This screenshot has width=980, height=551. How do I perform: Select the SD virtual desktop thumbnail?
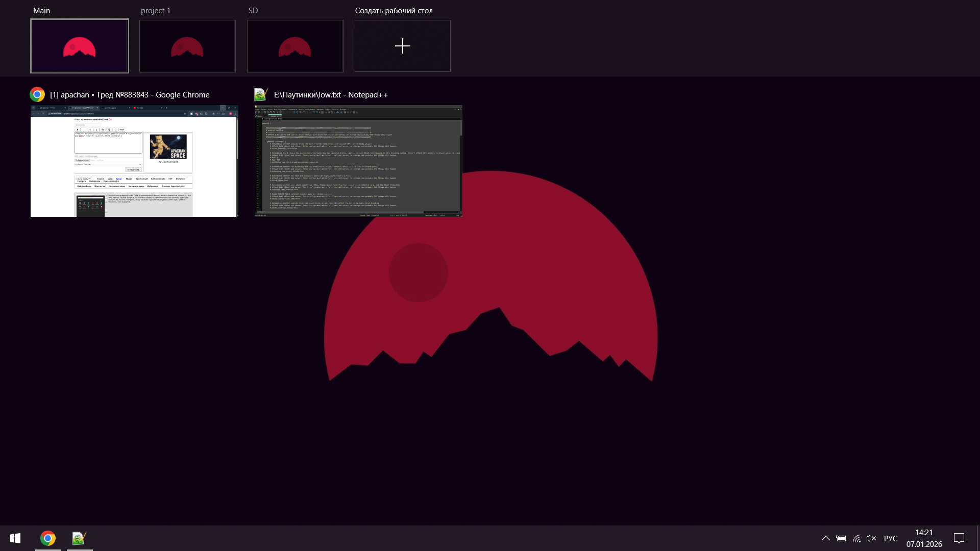click(x=295, y=46)
